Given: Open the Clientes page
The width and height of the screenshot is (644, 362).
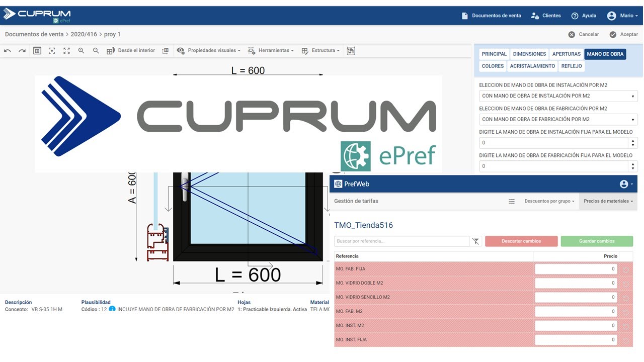Looking at the screenshot, I should point(546,16).
